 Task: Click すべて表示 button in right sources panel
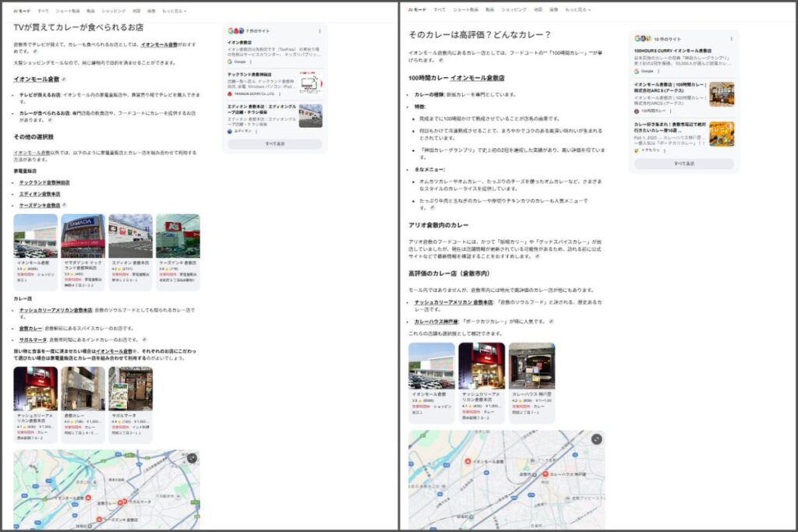pyautogui.click(x=683, y=164)
